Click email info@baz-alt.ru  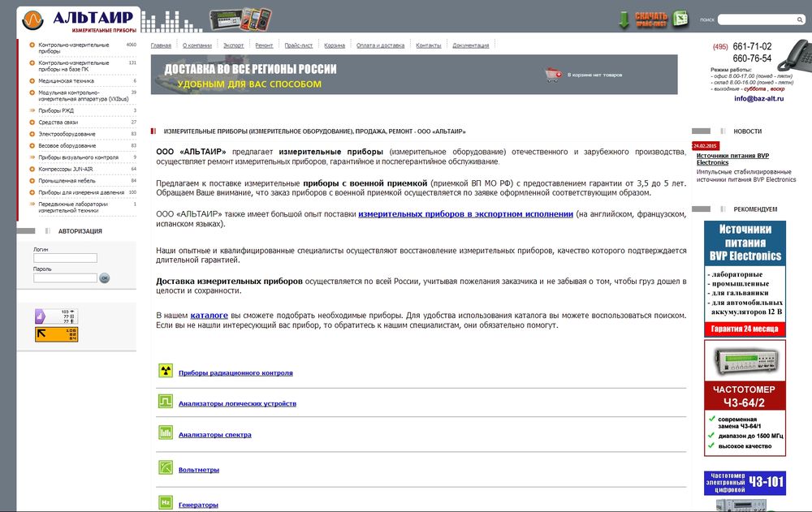(x=758, y=98)
